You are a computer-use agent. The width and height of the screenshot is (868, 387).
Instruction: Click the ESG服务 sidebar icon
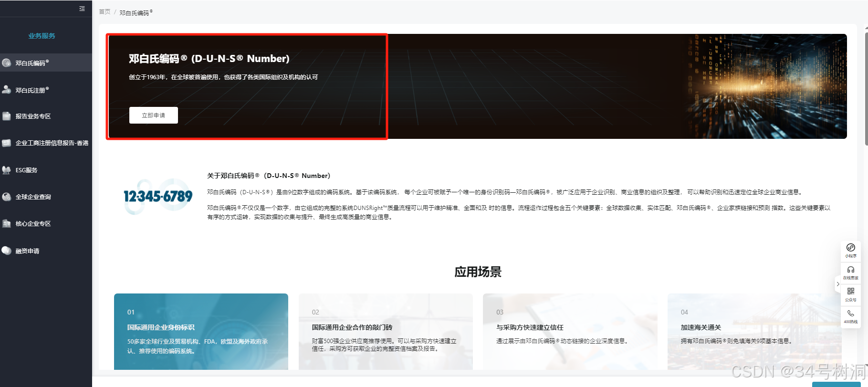7,170
